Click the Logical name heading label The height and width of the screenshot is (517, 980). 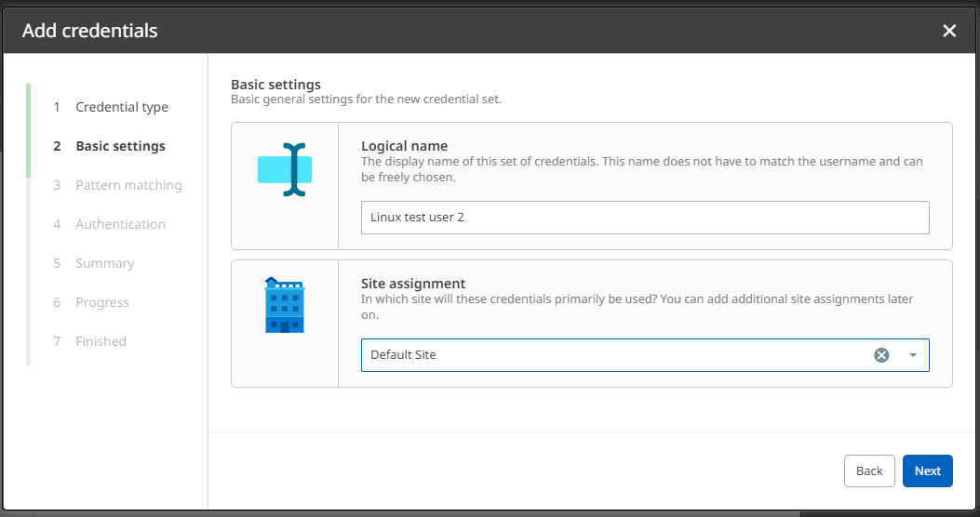tap(404, 146)
